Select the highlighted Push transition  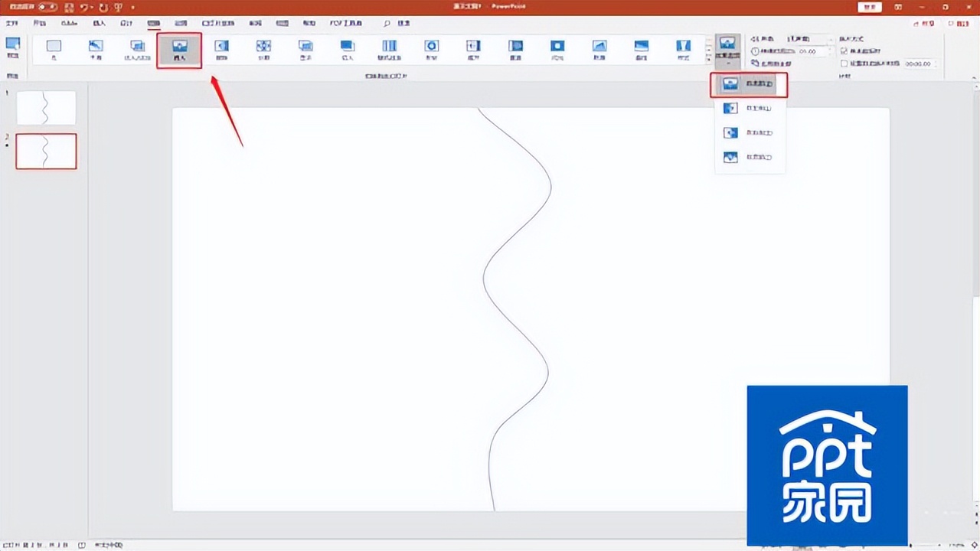click(179, 51)
